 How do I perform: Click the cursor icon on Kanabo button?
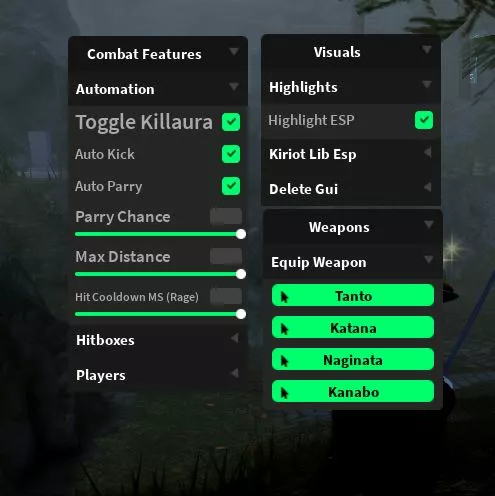284,392
